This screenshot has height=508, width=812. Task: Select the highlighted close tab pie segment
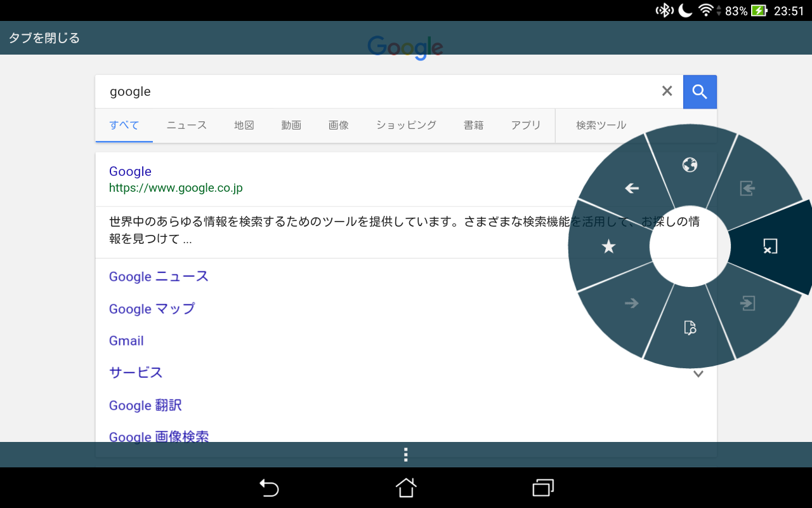(770, 246)
